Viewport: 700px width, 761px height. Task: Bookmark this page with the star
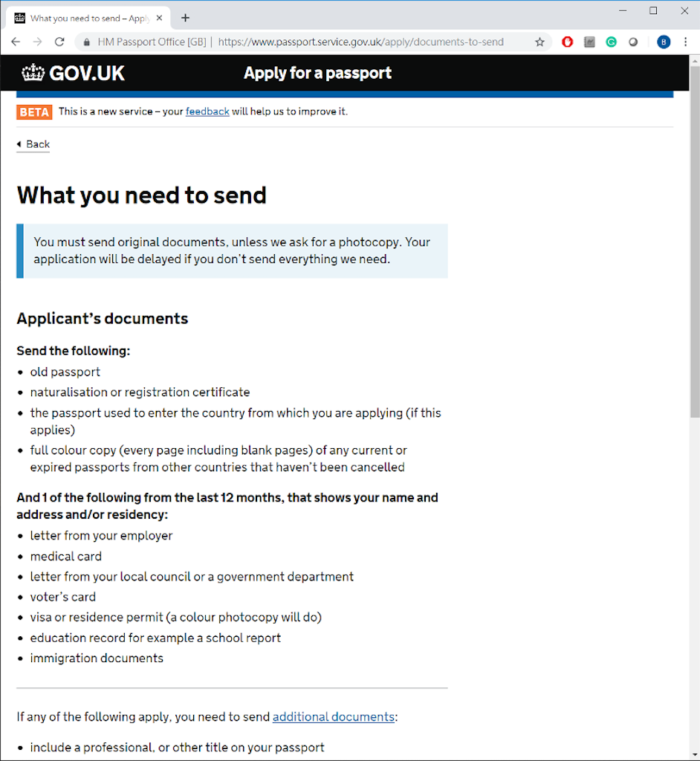[540, 42]
